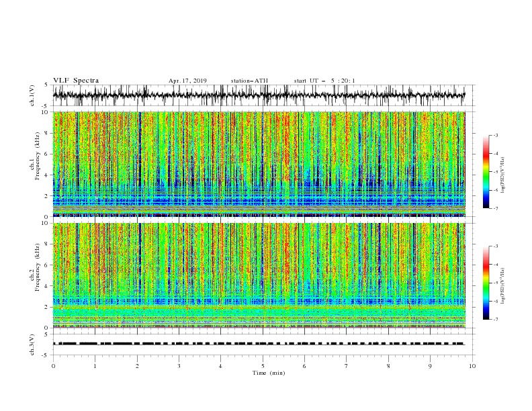Click the ch.2 frequency tick "6"
The width and height of the screenshot is (532, 411).
(47, 265)
